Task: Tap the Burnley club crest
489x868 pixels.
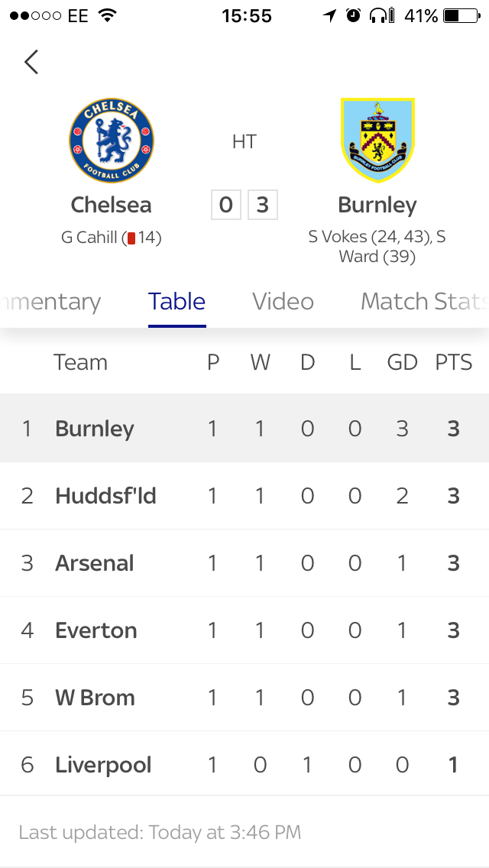Action: point(377,140)
